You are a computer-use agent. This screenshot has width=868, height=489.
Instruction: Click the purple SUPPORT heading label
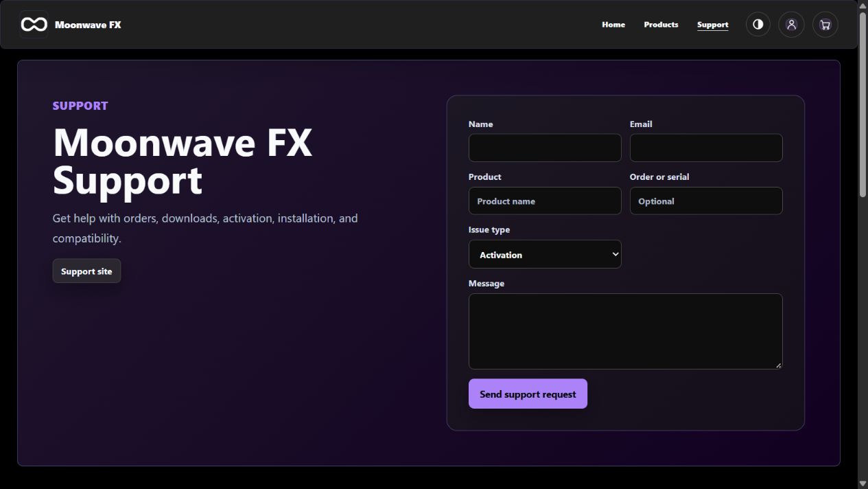(80, 106)
